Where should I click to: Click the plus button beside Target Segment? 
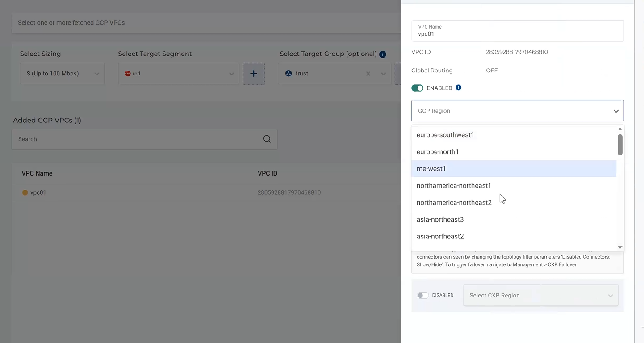coord(253,74)
